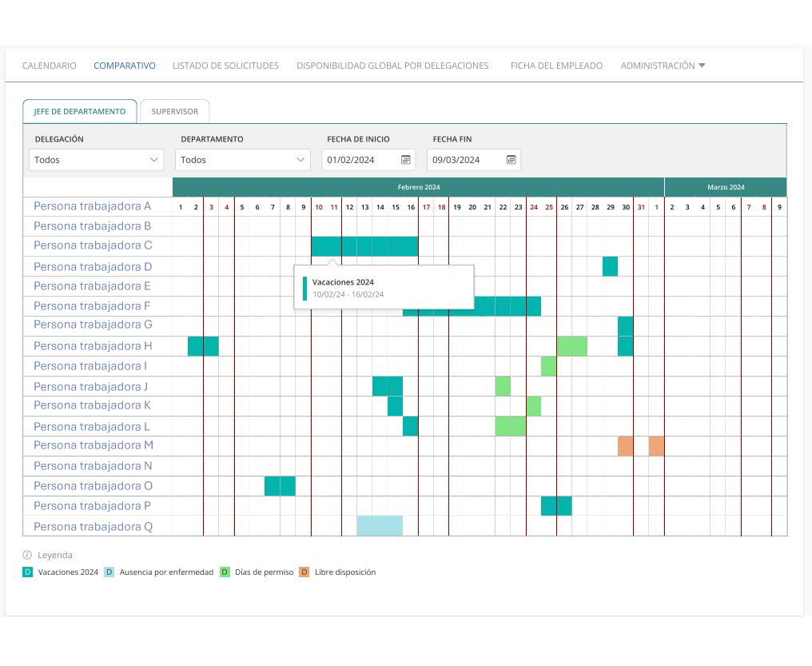Viewport: 812px width, 666px height.
Task: Go to the Calendario section
Action: 50,66
